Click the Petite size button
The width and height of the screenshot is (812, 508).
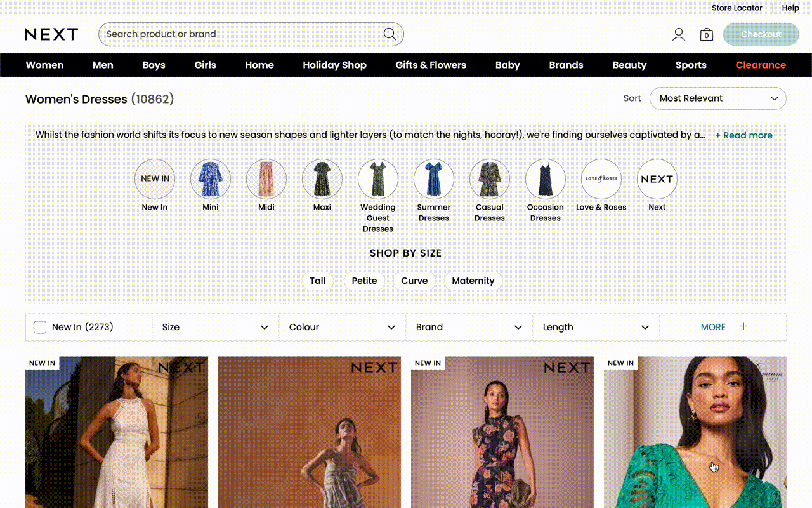pos(364,281)
